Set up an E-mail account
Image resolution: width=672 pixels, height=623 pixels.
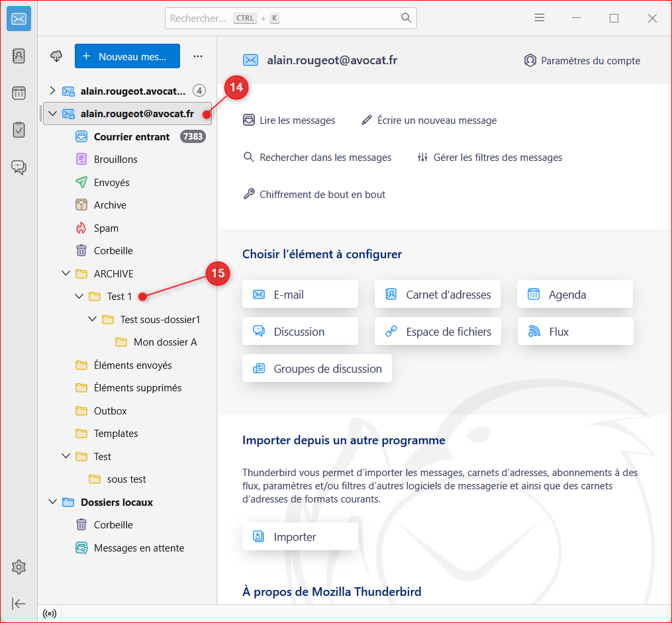coord(300,295)
